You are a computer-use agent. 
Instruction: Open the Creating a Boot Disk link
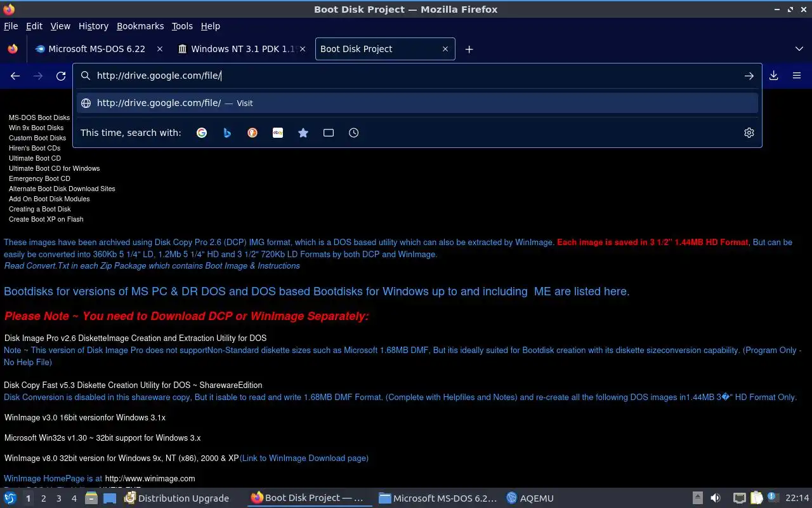tap(40, 209)
